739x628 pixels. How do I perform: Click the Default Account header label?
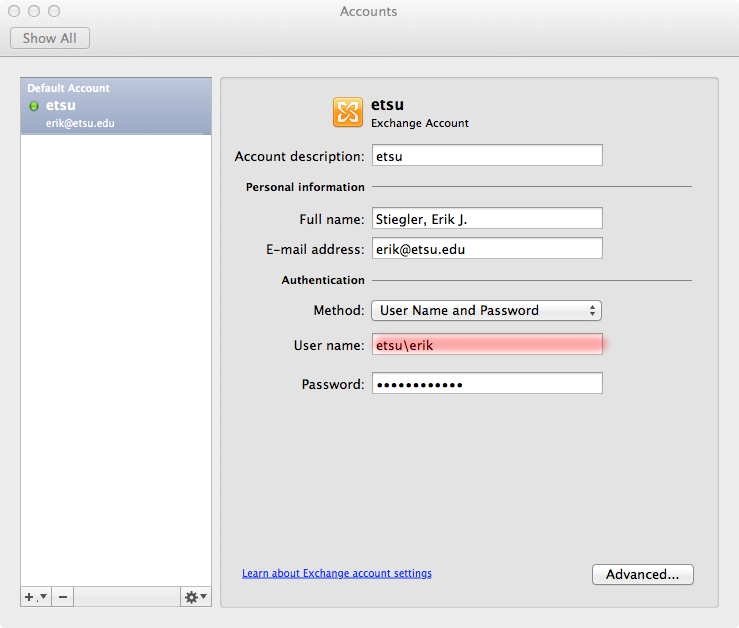(68, 88)
